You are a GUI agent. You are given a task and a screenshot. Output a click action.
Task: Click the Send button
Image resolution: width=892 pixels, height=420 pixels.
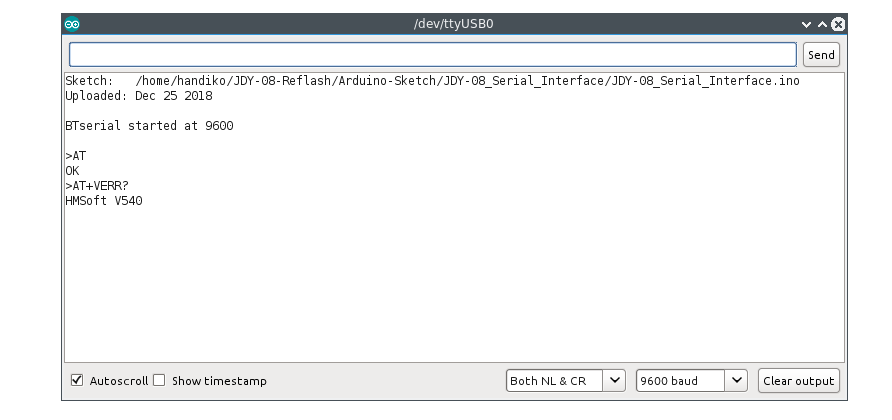821,55
